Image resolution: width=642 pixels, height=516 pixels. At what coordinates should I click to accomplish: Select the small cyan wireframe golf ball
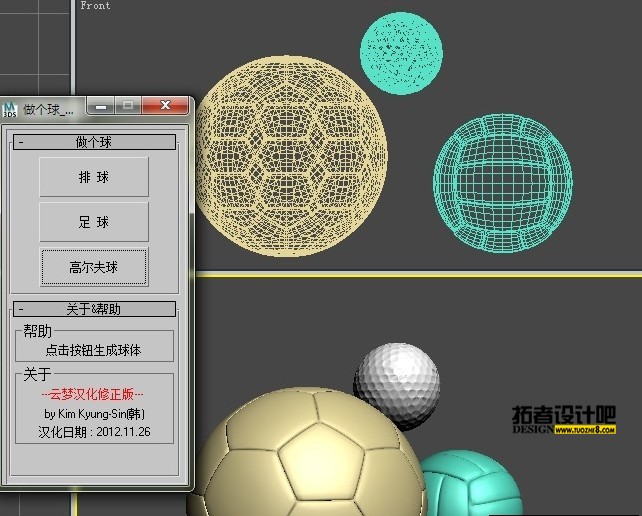[401, 47]
